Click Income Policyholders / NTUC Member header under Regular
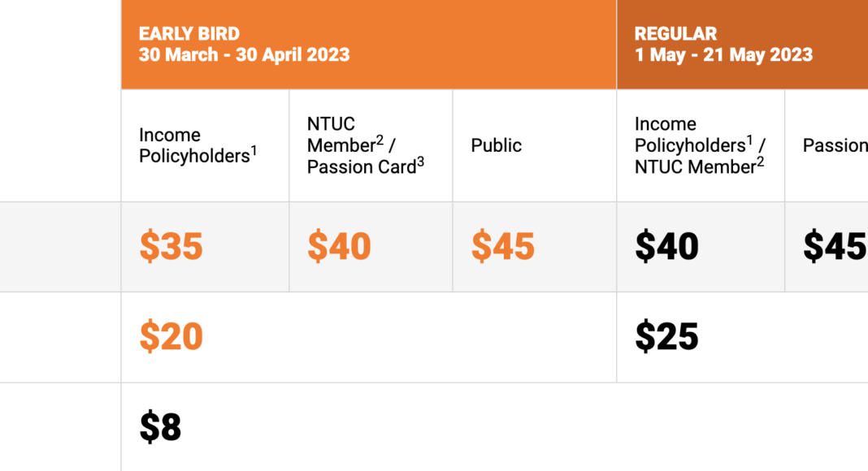Viewport: 868px width, 471px height. (x=699, y=145)
